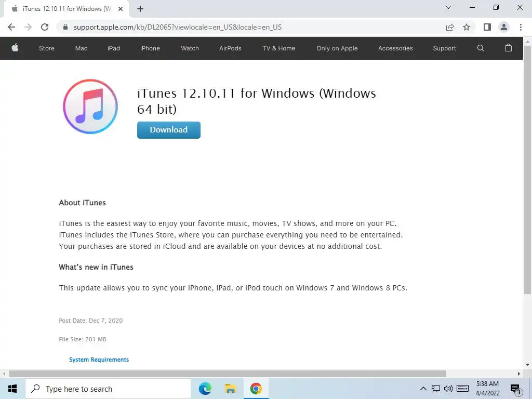Open Chrome three-dot menu
The image size is (532, 399).
521,27
